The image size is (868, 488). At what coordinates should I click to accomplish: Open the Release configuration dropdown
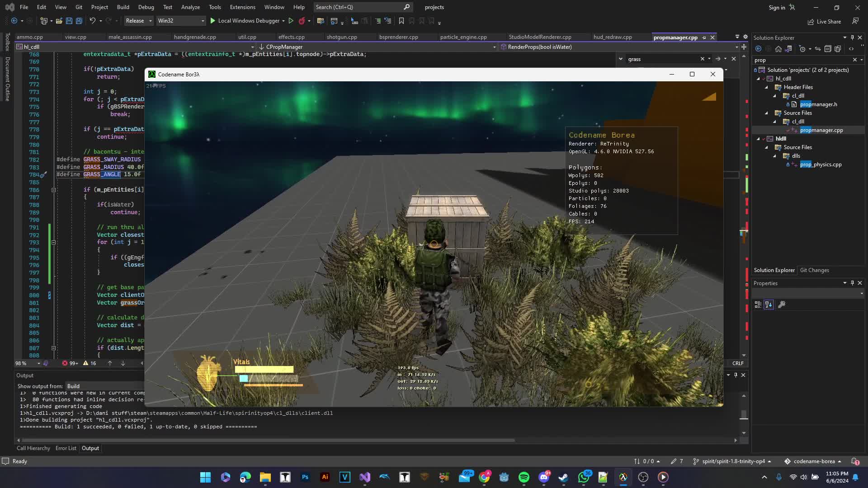149,21
